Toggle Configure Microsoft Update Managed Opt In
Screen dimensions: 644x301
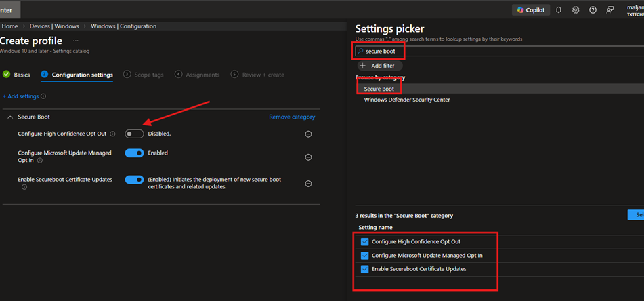[x=134, y=153]
